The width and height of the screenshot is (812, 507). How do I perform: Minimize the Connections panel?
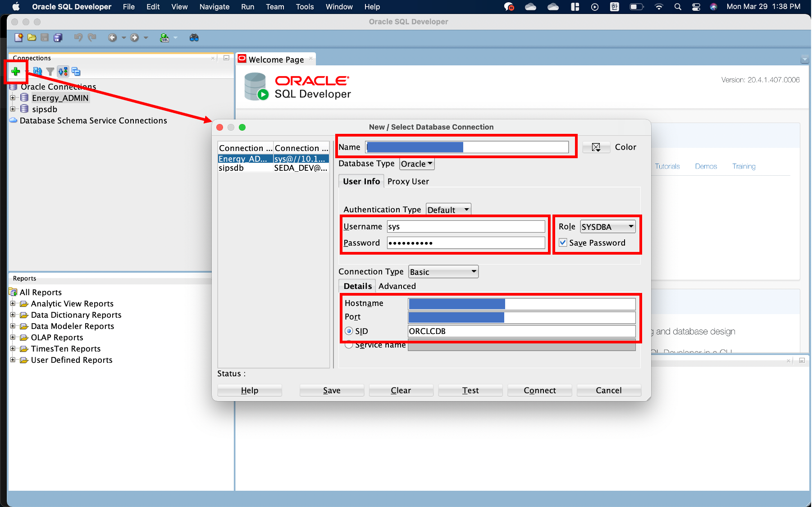(226, 58)
